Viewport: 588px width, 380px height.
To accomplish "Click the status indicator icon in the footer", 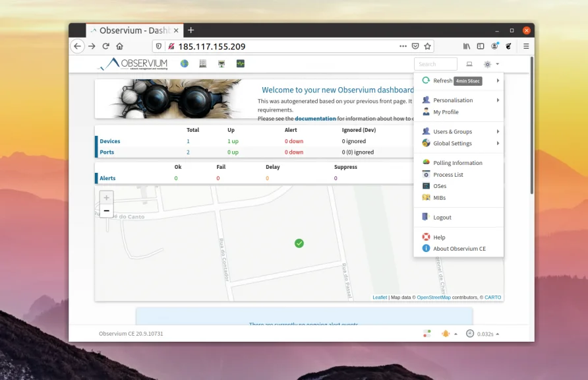I will click(x=426, y=333).
